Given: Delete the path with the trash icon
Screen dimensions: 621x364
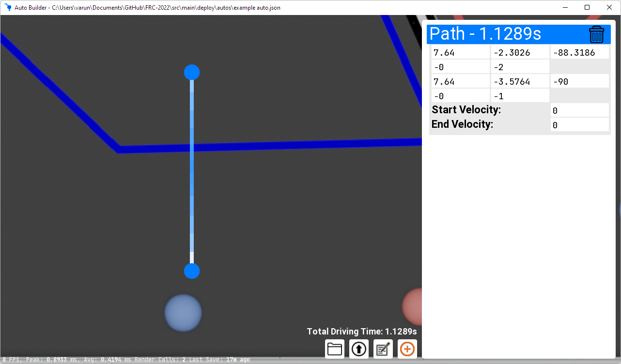Looking at the screenshot, I should click(596, 35).
